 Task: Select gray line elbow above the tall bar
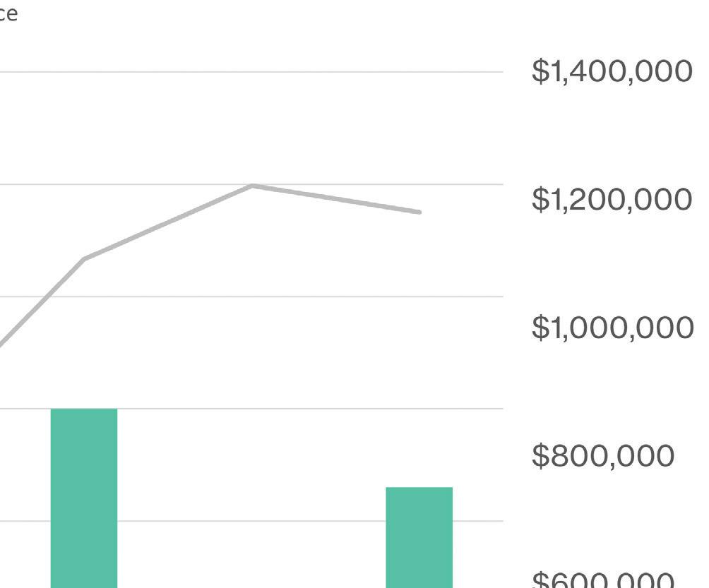(x=85, y=259)
